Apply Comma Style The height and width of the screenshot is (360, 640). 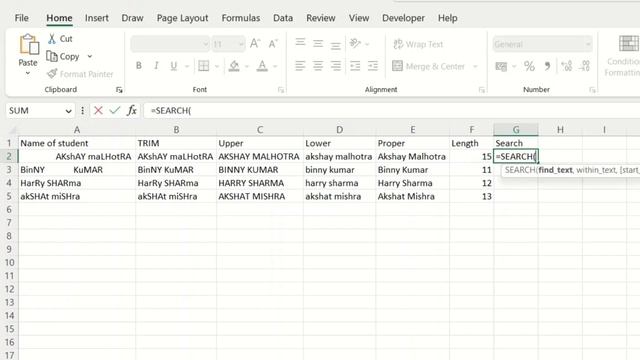point(547,66)
